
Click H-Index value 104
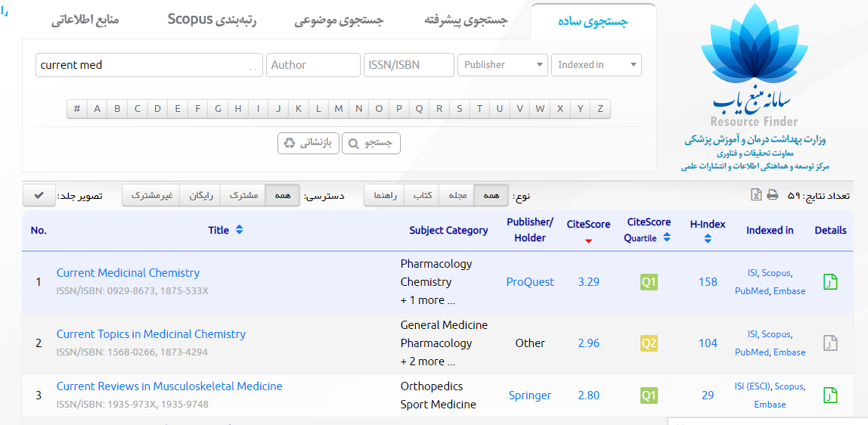point(708,343)
